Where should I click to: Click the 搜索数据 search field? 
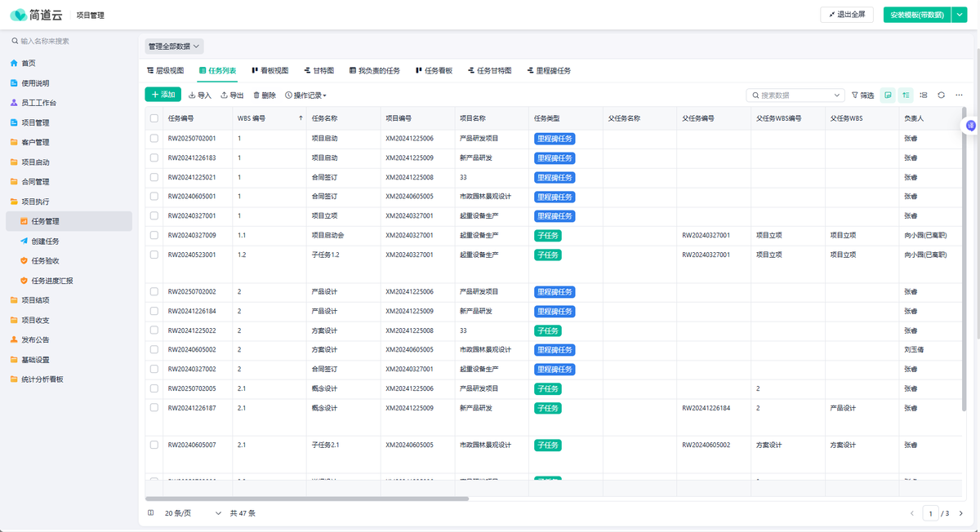coord(795,95)
